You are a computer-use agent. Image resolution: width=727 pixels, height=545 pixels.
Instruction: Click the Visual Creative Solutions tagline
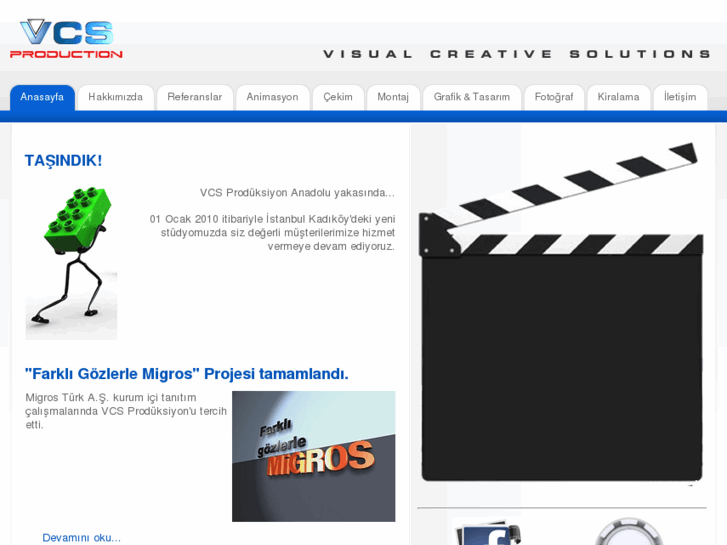(517, 54)
